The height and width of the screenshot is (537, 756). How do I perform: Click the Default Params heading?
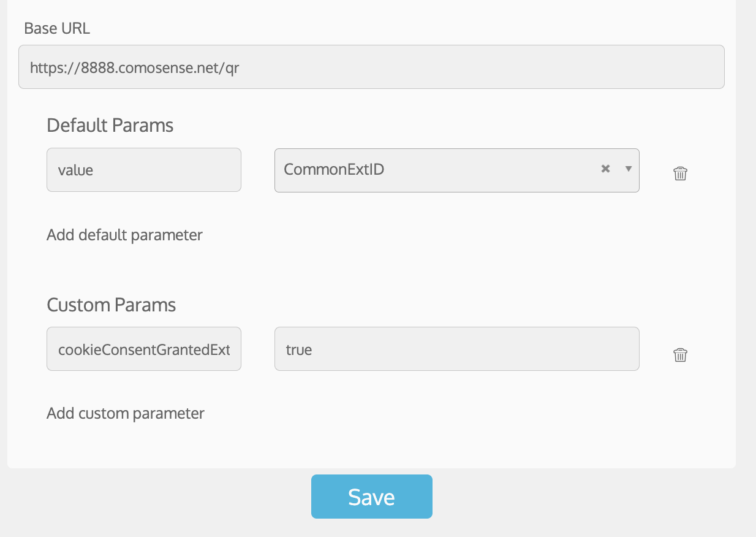click(110, 126)
